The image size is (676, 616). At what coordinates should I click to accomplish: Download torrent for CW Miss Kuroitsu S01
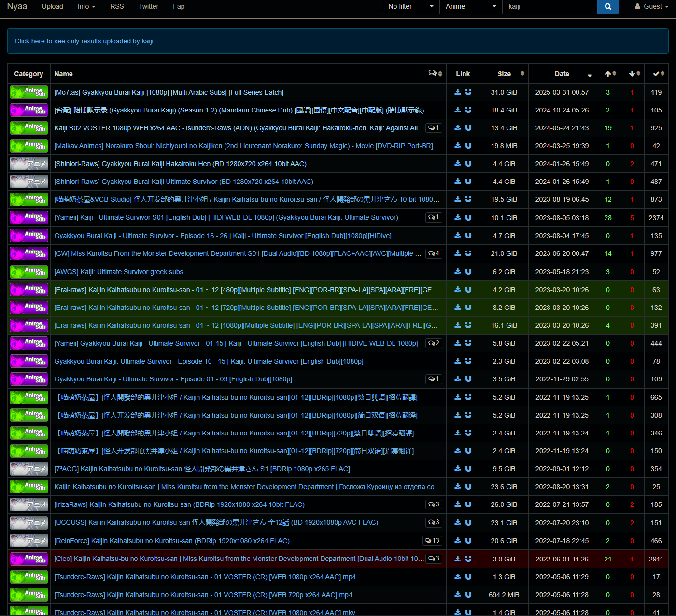click(x=458, y=253)
